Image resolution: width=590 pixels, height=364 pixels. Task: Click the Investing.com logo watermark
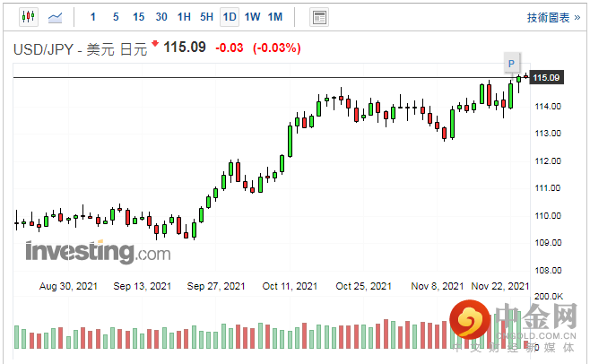click(97, 252)
